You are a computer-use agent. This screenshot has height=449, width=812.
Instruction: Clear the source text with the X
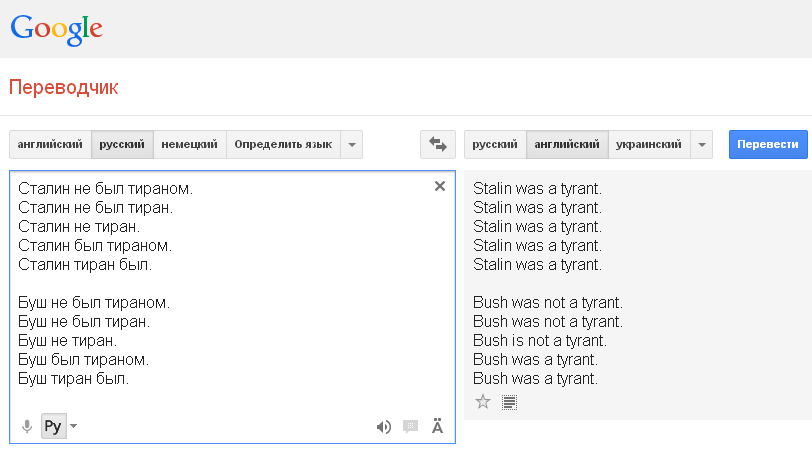coord(440,186)
